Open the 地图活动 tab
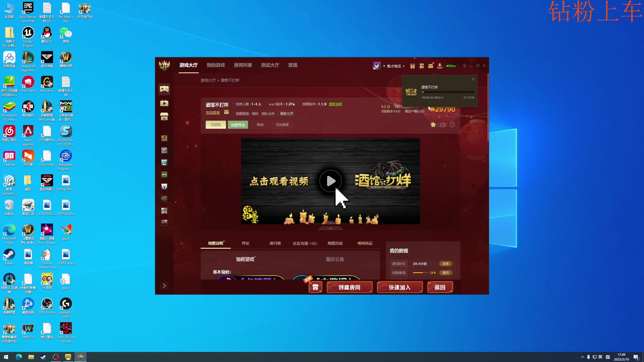The height and width of the screenshot is (362, 644). coord(335,243)
